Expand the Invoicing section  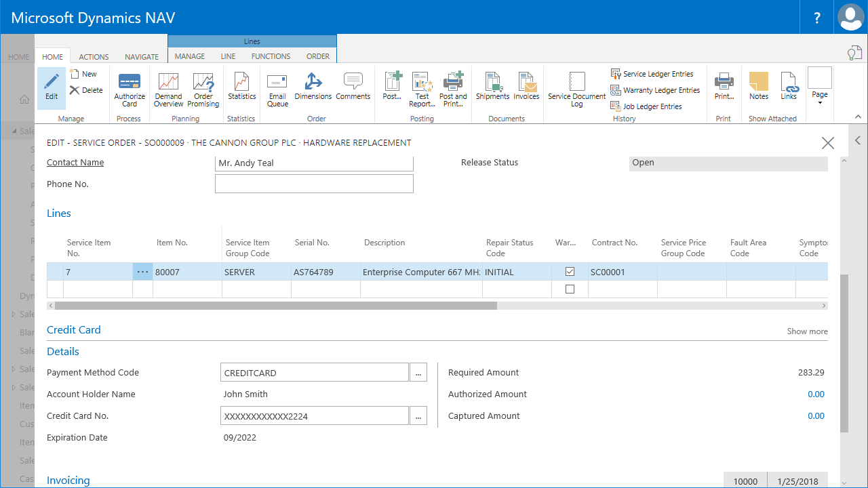point(68,481)
